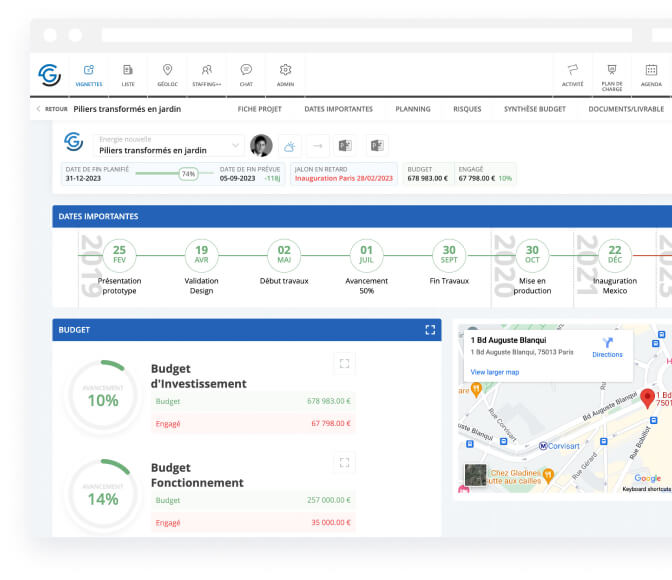Open the Agenda calendar

(x=651, y=74)
